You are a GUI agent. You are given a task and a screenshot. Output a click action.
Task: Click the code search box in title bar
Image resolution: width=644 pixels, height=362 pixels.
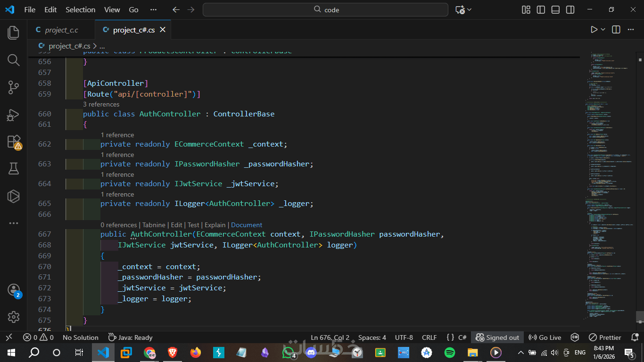click(x=325, y=10)
